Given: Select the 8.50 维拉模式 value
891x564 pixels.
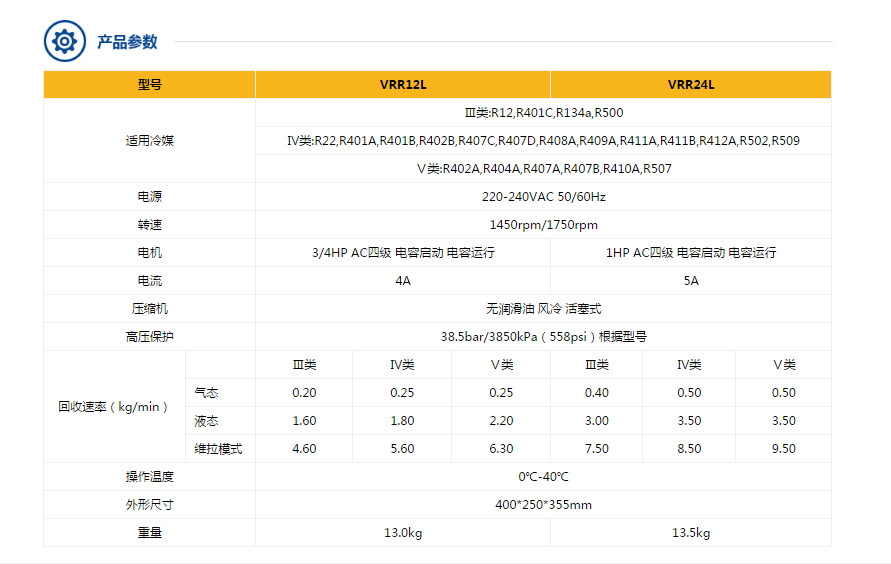Looking at the screenshot, I should coord(689,449).
